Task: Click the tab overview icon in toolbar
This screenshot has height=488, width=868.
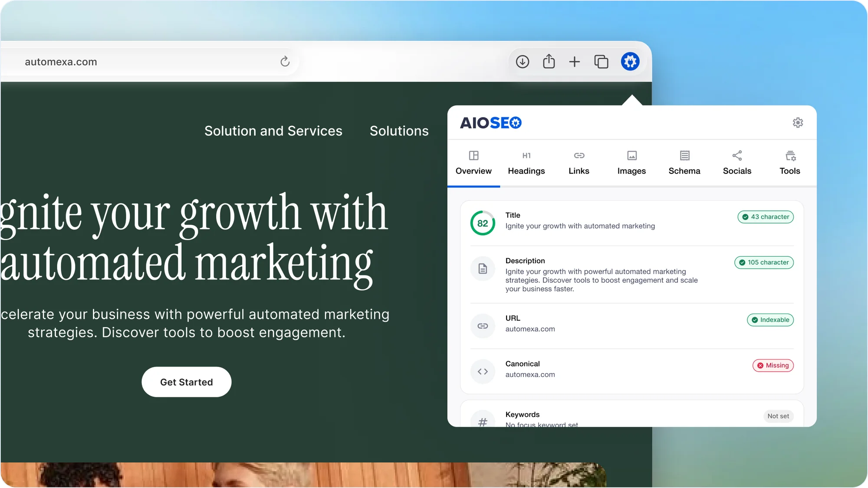Action: [601, 61]
